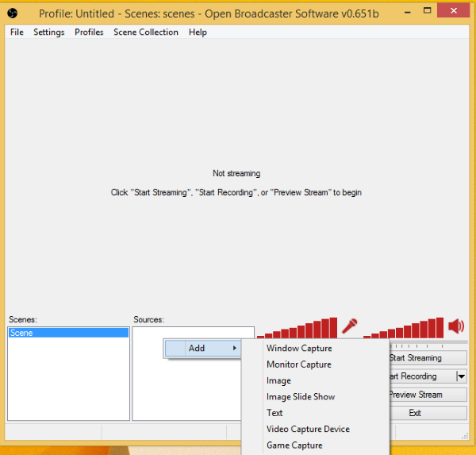
Task: Open the dropdown arrow beside Start Recording
Action: tap(461, 376)
